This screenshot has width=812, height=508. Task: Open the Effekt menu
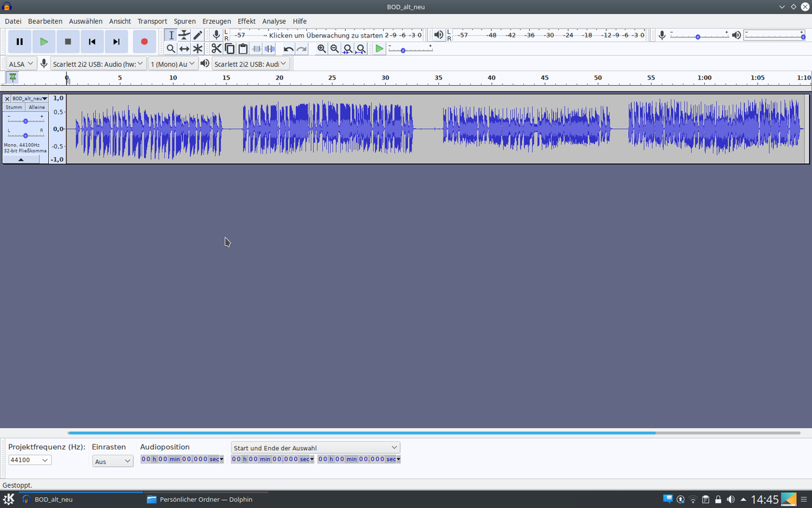(247, 21)
